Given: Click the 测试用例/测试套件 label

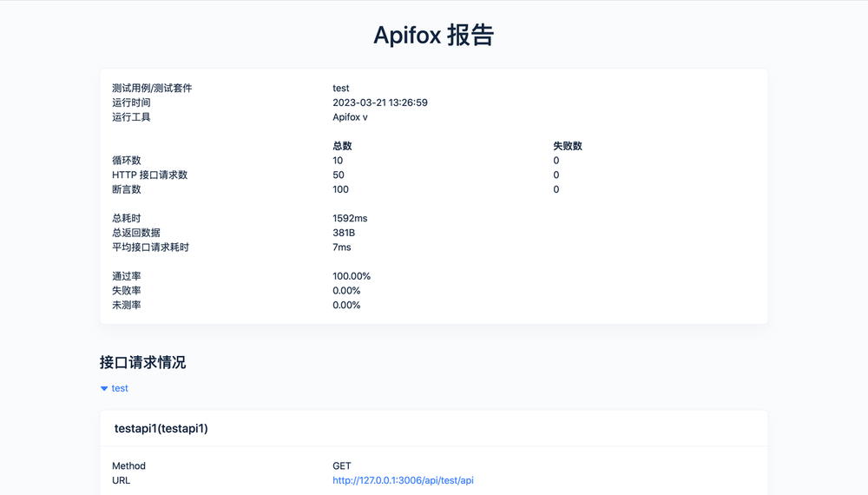Looking at the screenshot, I should [x=152, y=88].
